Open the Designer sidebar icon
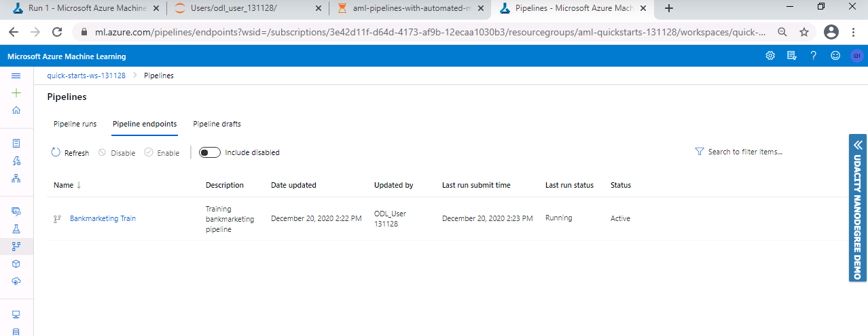868x336 pixels. tap(16, 178)
